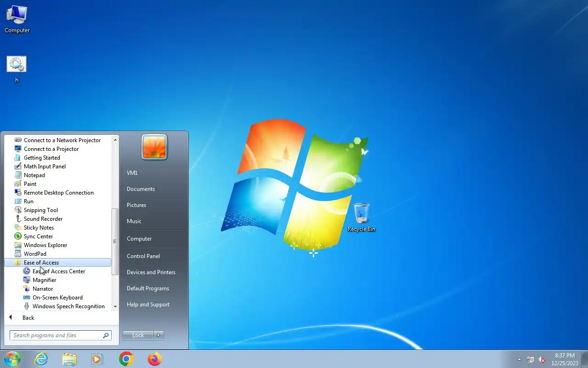Open Devices and Printers

pyautogui.click(x=154, y=272)
